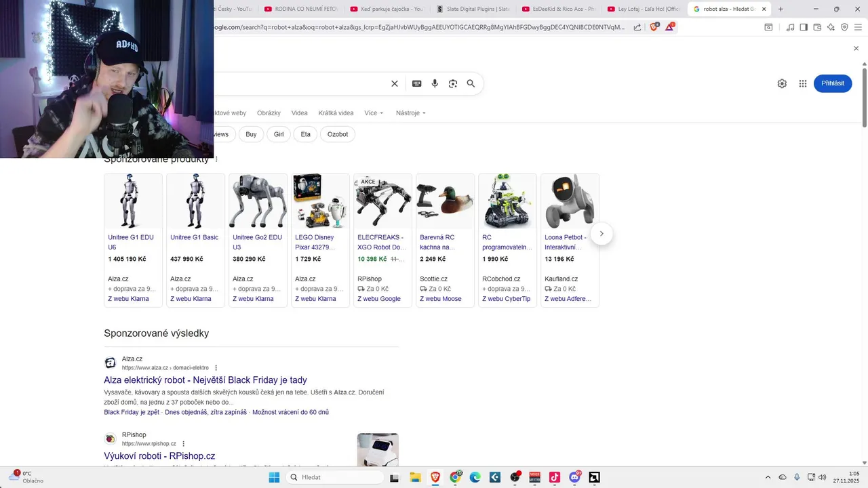Viewport: 868px width, 488px height.
Task: Open 'Možnost vrácení do 60 dnů' sitelink
Action: coord(290,412)
